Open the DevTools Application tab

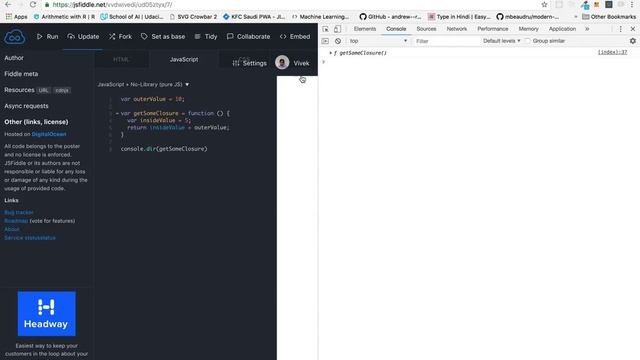point(562,29)
